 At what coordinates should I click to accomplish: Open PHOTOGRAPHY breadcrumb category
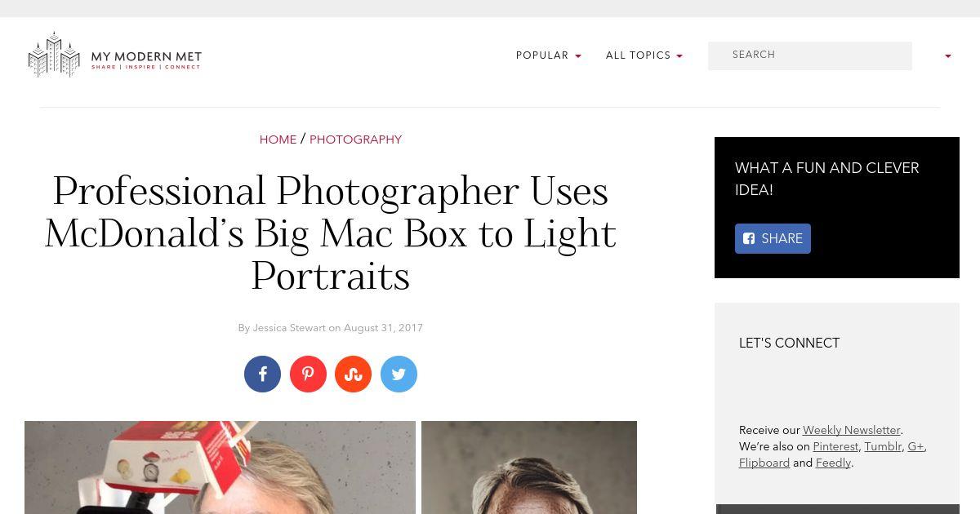(x=355, y=140)
